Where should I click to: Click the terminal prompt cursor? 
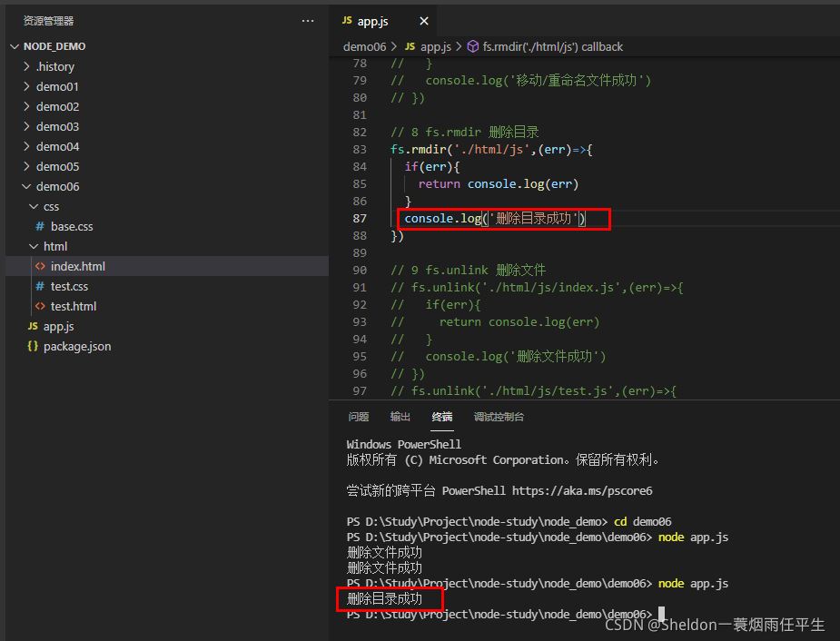[x=662, y=613]
